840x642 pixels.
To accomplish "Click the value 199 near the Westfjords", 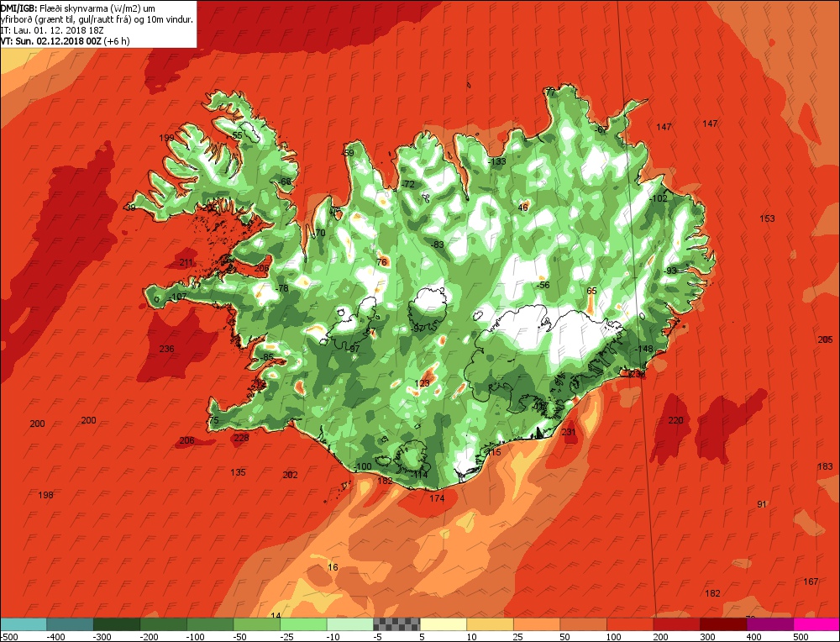I will click(x=166, y=138).
